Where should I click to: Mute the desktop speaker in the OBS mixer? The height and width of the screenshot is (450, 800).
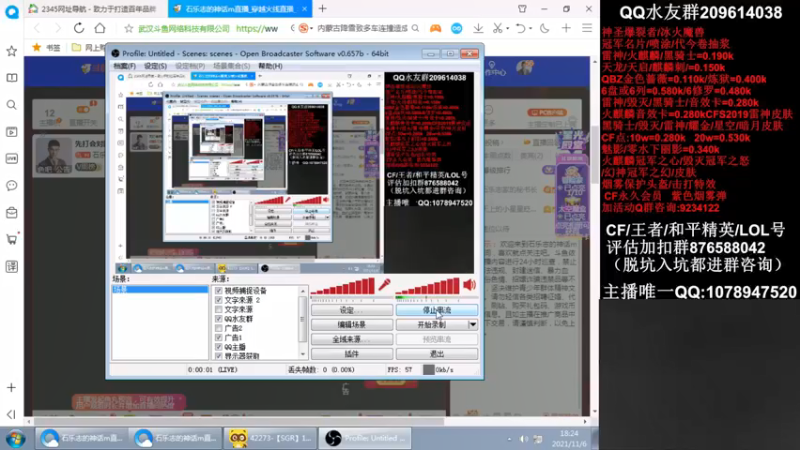click(x=469, y=285)
